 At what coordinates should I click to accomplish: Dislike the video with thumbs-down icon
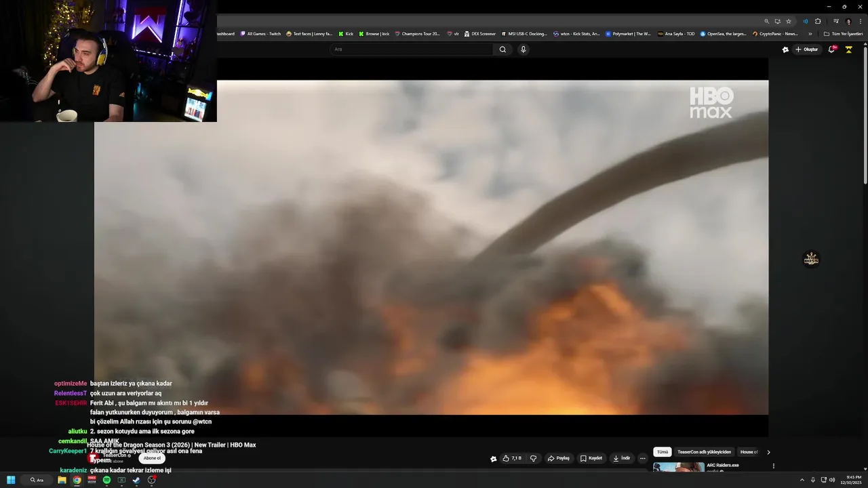(x=533, y=458)
